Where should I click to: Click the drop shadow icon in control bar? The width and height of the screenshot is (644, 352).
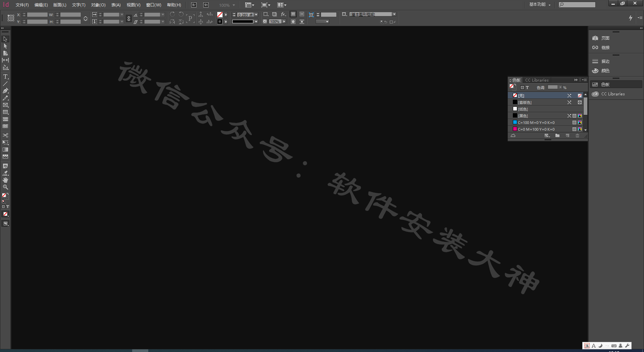274,14
